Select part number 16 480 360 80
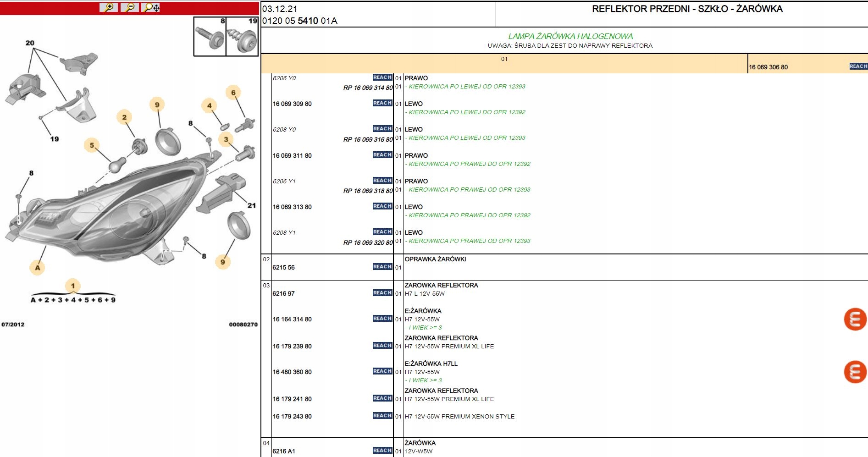 (x=292, y=372)
